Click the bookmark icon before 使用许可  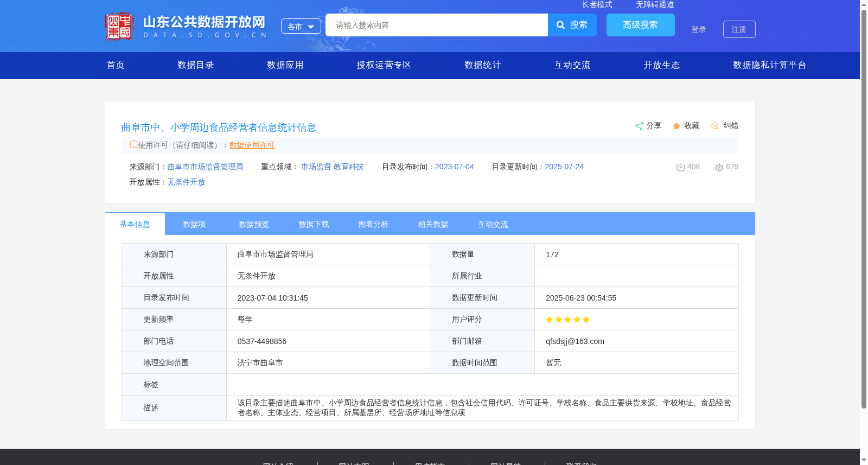coord(133,144)
